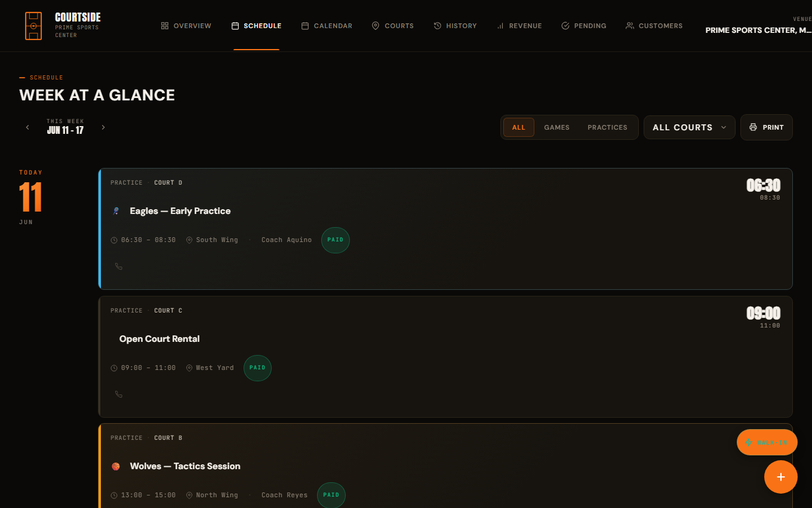Open the History tab

[456, 26]
